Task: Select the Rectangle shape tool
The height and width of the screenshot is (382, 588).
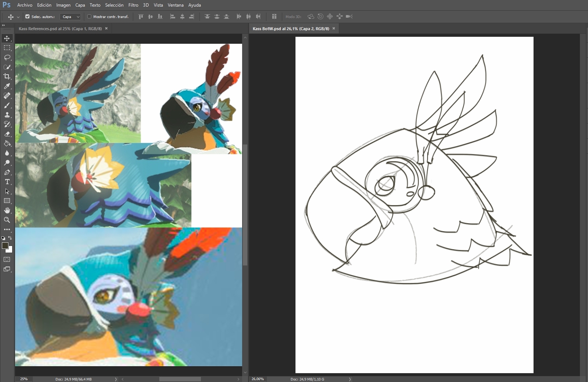Action: tap(7, 201)
